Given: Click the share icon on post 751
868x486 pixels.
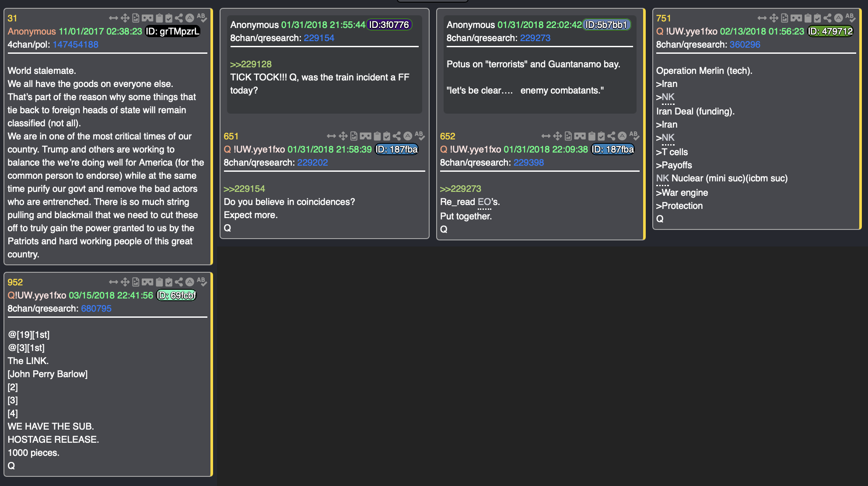Looking at the screenshot, I should coord(827,18).
